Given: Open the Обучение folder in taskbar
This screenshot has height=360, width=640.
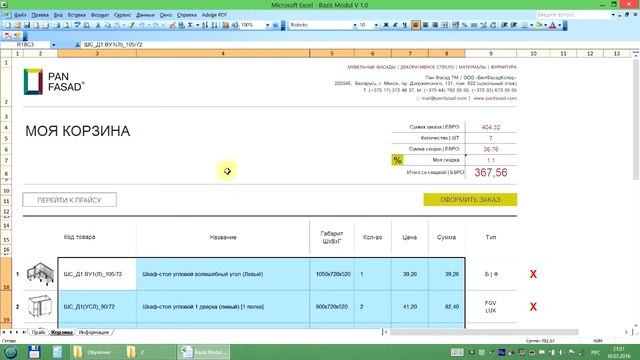Looking at the screenshot, I should click(x=95, y=352).
